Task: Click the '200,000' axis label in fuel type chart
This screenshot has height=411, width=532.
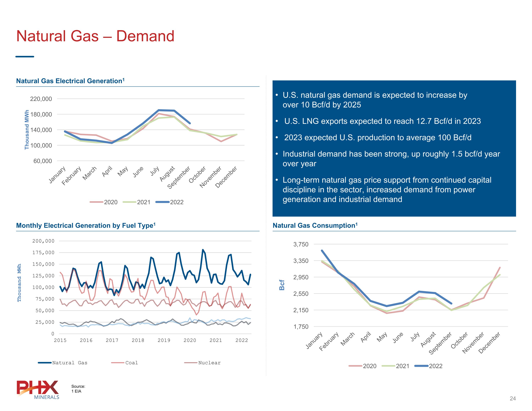Action: click(x=43, y=241)
